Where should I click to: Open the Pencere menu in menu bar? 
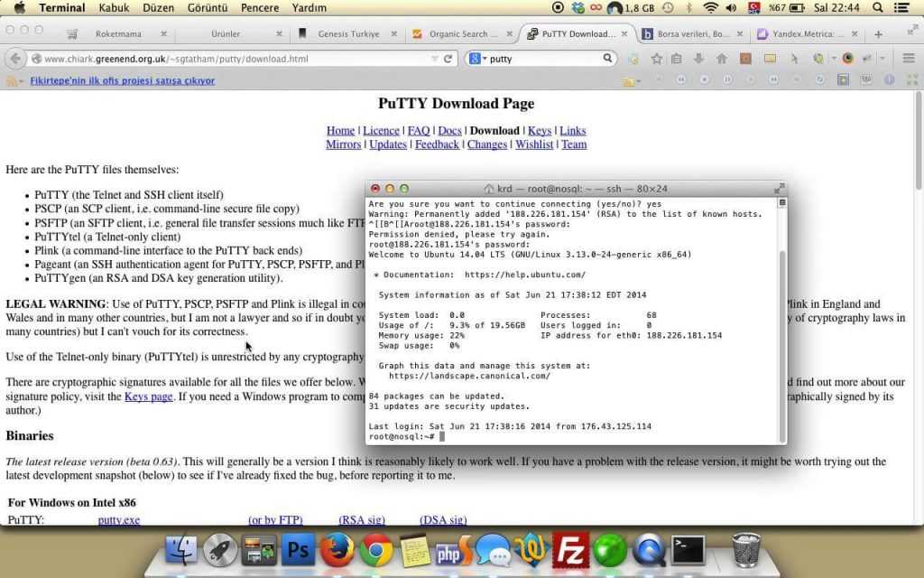pos(260,8)
